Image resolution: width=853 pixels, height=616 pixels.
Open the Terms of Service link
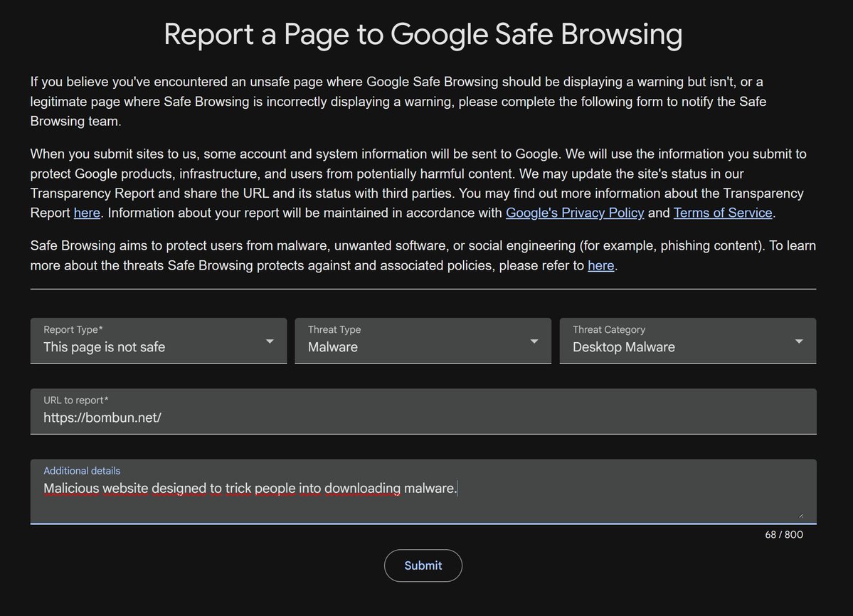pyautogui.click(x=722, y=213)
